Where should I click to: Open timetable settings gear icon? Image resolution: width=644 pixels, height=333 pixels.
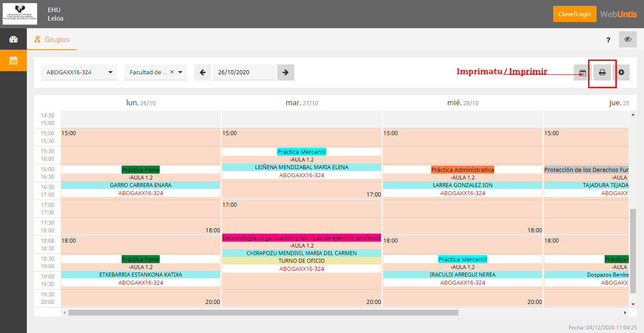point(621,73)
